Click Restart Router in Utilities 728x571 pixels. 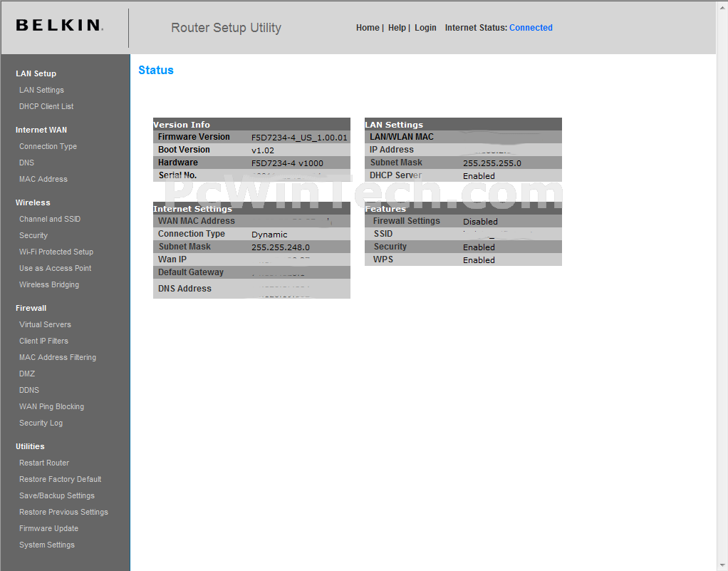[44, 463]
